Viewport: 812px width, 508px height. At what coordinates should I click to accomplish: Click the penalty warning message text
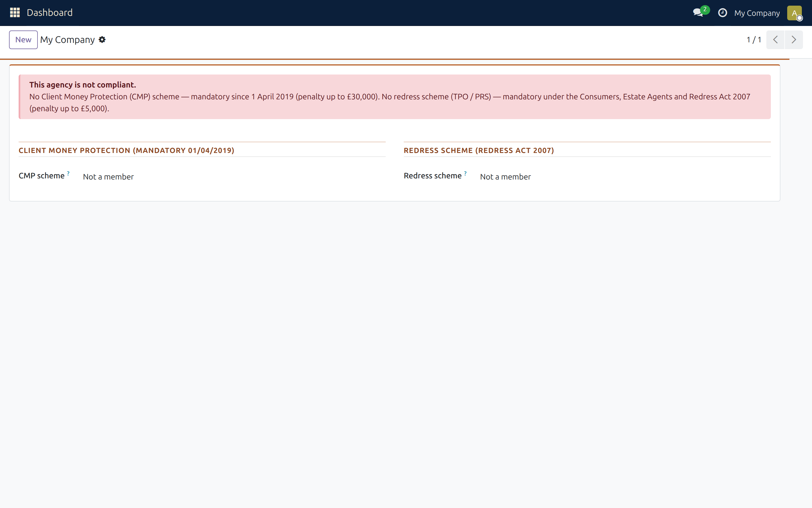[390, 102]
